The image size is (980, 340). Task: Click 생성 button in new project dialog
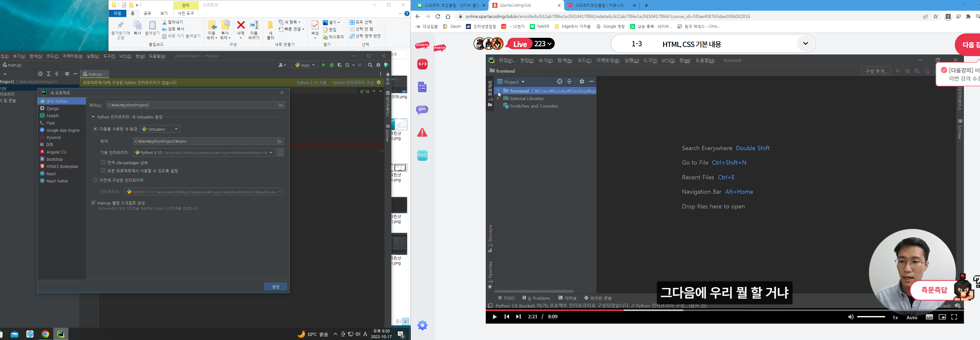(275, 287)
